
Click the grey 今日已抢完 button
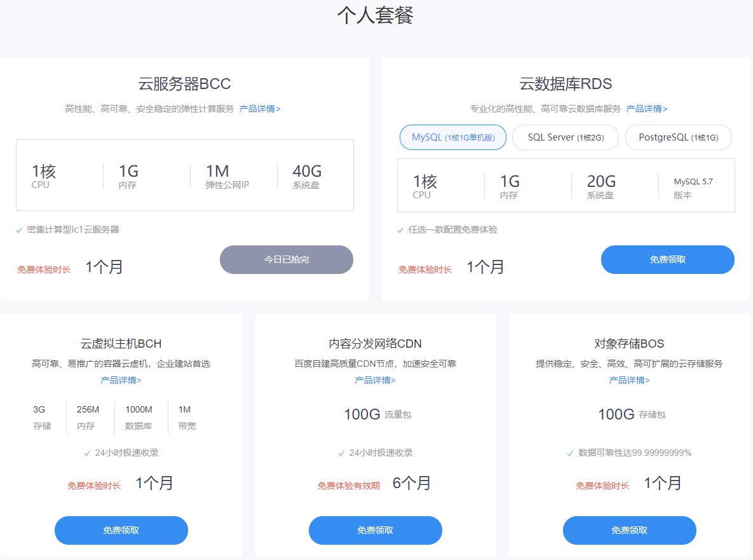[286, 260]
